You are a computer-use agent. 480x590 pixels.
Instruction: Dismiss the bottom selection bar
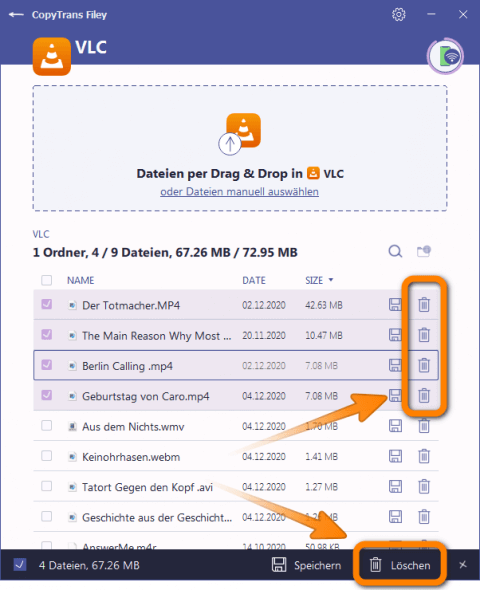point(463,565)
